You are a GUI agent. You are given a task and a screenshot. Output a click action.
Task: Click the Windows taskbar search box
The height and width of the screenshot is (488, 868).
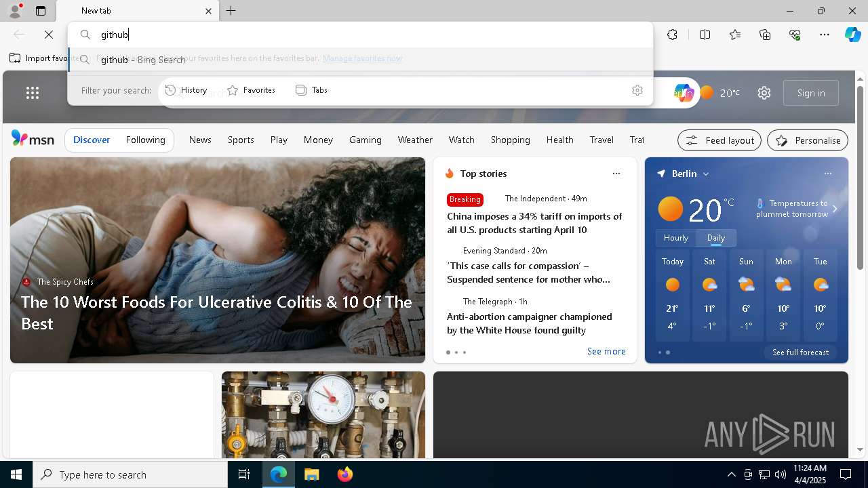pyautogui.click(x=130, y=474)
